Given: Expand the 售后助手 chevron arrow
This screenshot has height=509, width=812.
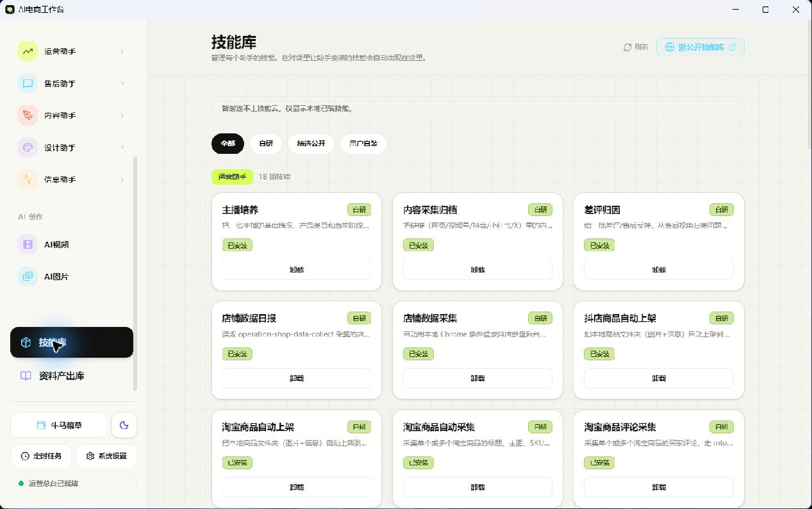Looking at the screenshot, I should (122, 83).
